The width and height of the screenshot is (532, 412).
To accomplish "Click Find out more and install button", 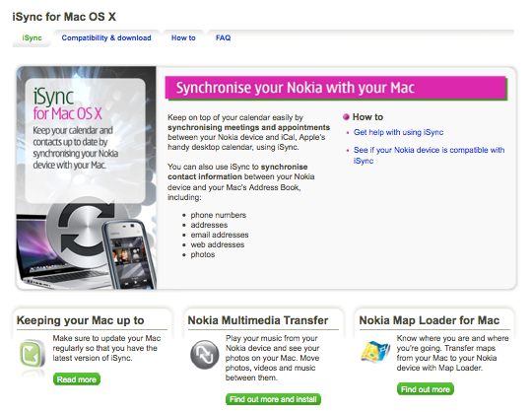I will click(273, 399).
